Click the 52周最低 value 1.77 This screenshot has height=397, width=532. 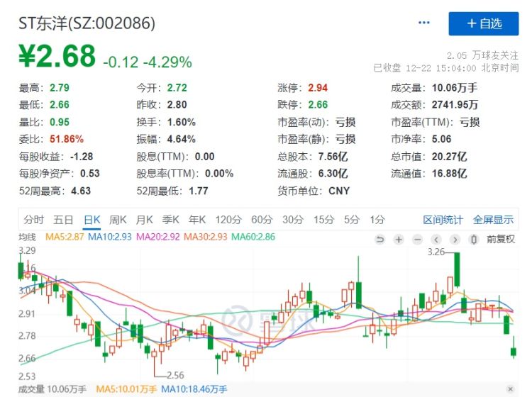coord(199,191)
